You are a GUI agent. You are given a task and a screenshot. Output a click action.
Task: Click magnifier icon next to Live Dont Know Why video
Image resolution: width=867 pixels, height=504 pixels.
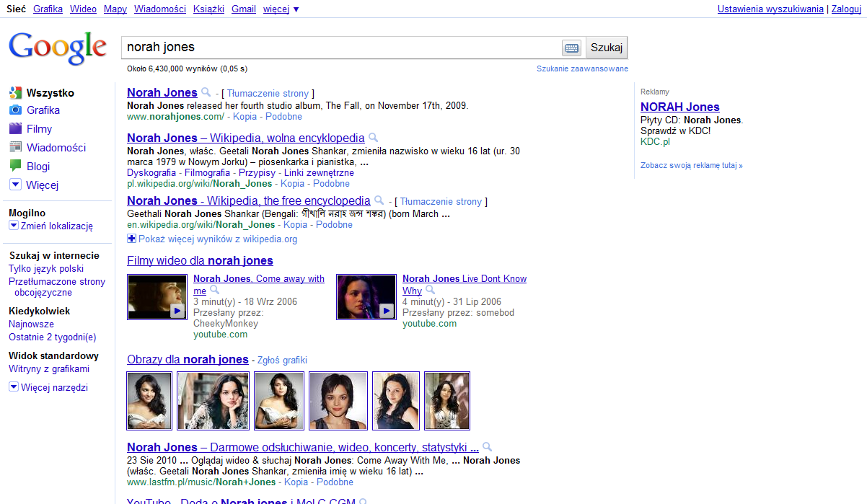tap(430, 291)
